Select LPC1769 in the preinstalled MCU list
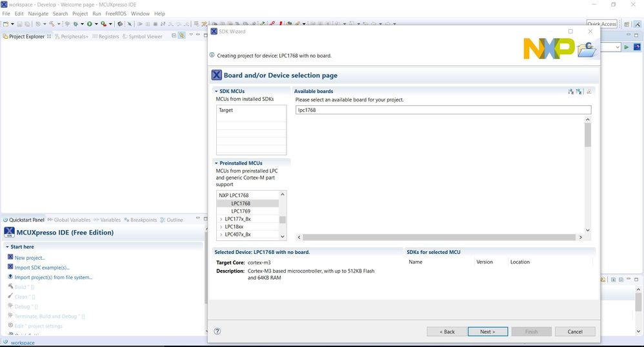Image resolution: width=644 pixels, height=347 pixels. [241, 211]
